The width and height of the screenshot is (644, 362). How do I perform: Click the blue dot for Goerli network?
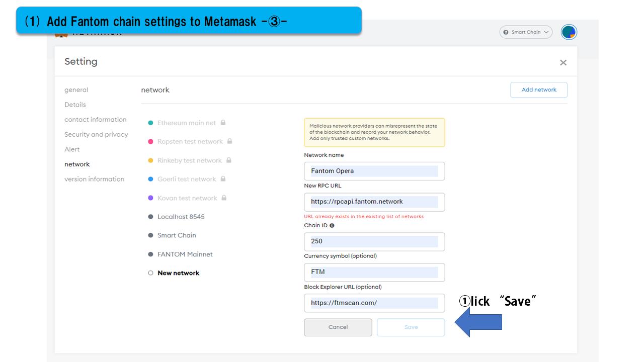tap(150, 179)
